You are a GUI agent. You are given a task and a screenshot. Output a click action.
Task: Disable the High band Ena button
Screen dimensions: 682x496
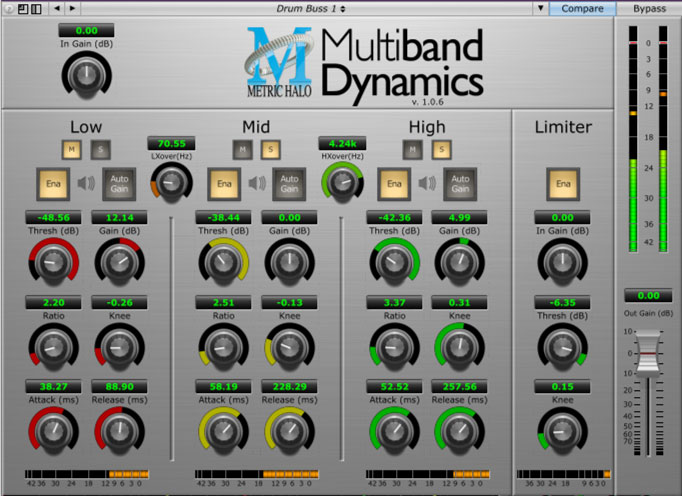tap(394, 184)
